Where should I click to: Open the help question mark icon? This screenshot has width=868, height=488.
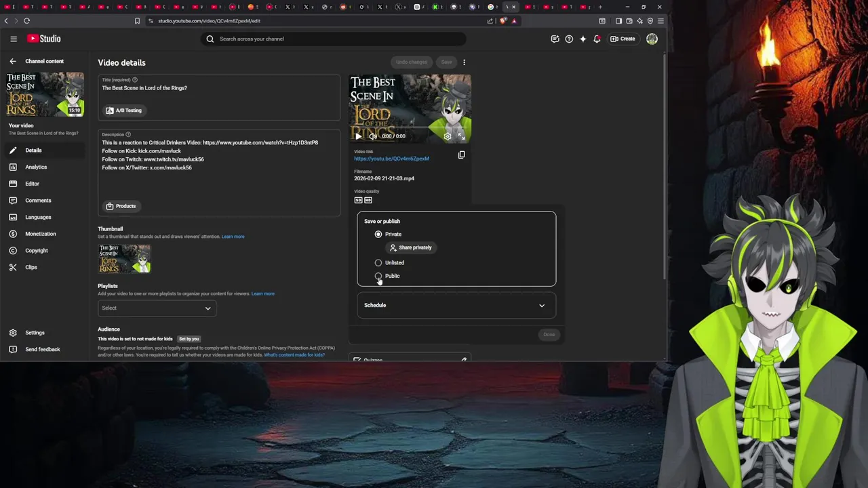click(569, 39)
